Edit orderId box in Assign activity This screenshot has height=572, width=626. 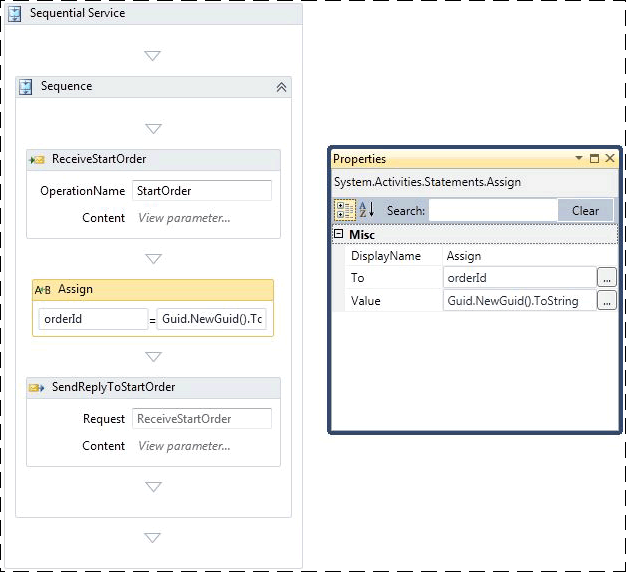[x=93, y=319]
